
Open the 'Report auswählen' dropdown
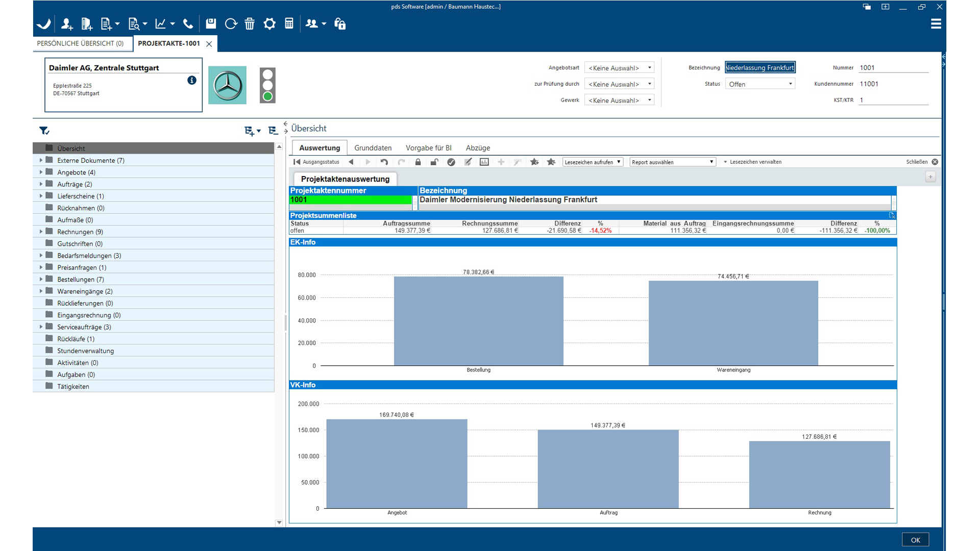673,162
